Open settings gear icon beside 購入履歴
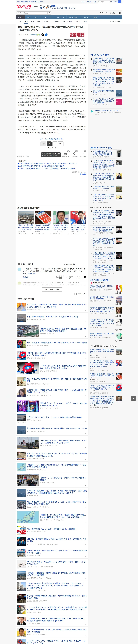Viewport: 138px width, 644px height. 120,13
